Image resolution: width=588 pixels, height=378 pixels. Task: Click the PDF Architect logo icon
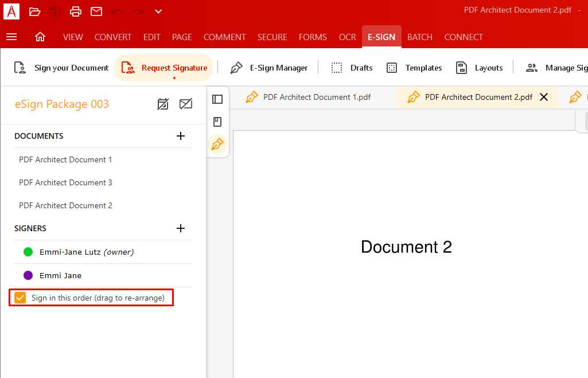[x=11, y=11]
